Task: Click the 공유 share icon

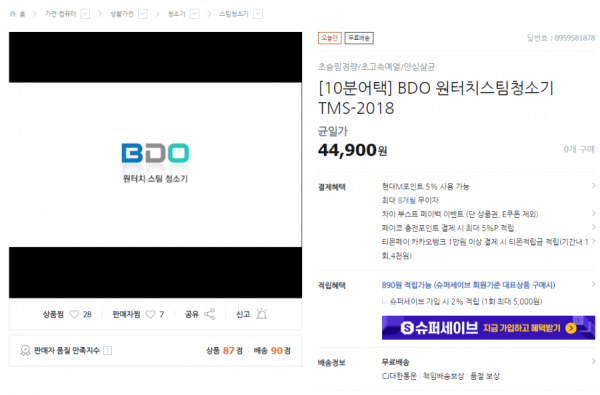Action: 209,314
